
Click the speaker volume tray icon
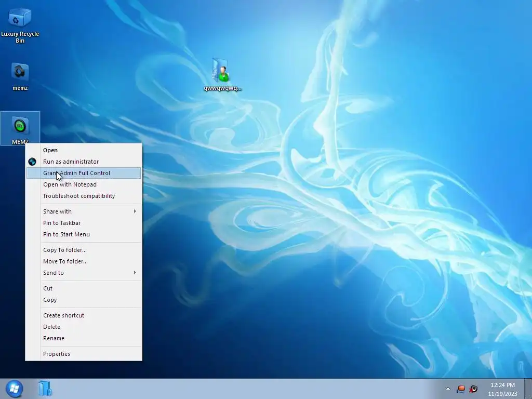473,389
